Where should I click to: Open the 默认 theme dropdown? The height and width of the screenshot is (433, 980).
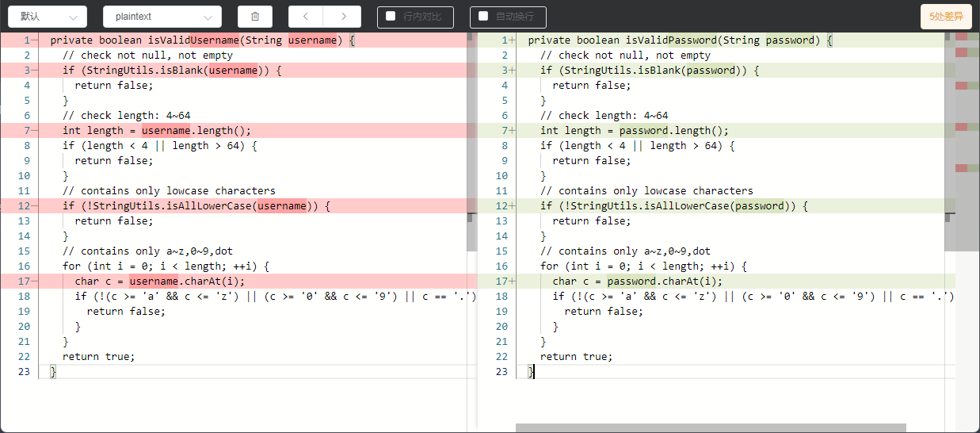point(48,17)
